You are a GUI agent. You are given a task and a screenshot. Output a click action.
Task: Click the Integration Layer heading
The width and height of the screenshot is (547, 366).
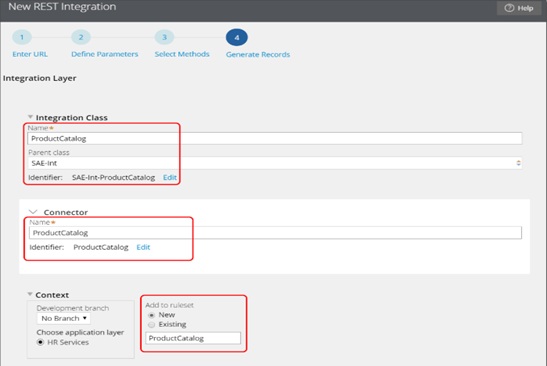point(39,78)
